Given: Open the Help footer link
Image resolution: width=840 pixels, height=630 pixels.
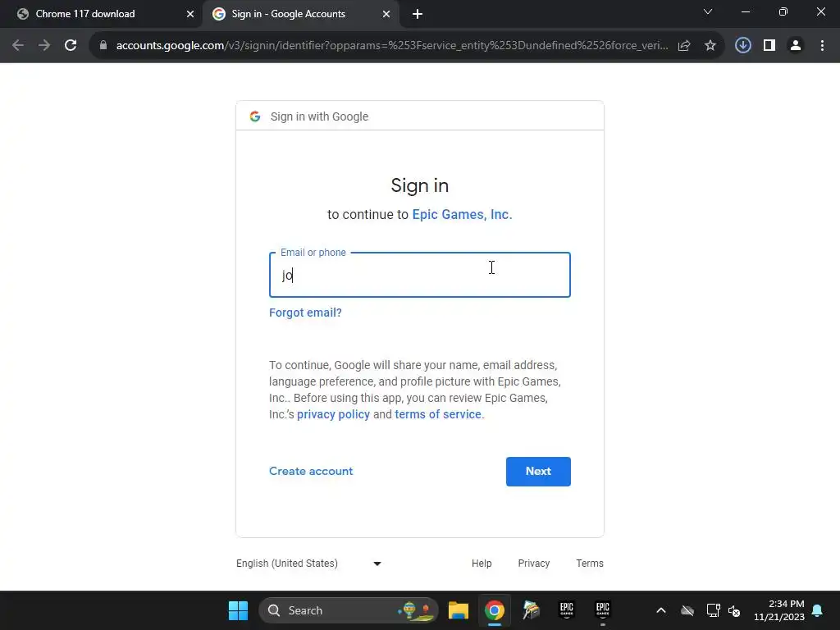Looking at the screenshot, I should (481, 563).
